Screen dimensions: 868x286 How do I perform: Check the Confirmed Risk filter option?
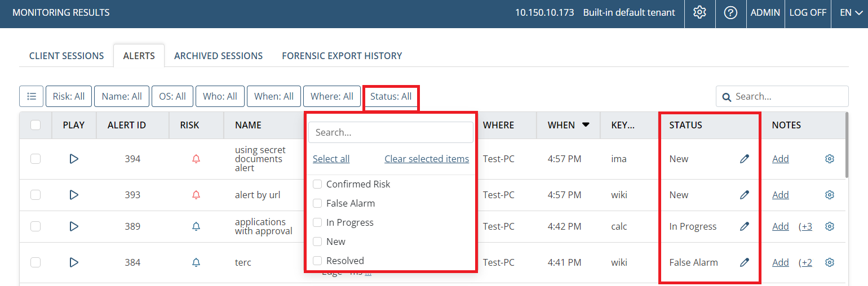[x=317, y=184]
